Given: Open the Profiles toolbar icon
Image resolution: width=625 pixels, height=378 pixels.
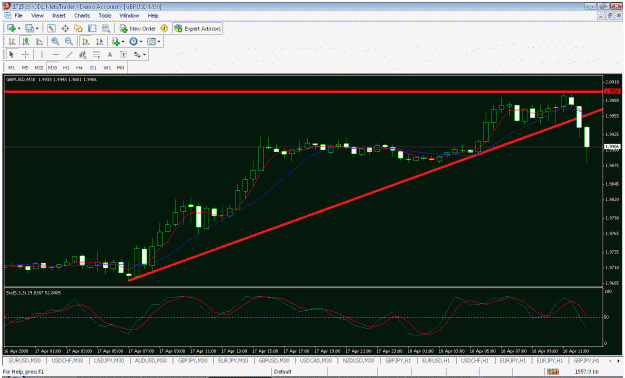Looking at the screenshot, I should click(x=29, y=28).
